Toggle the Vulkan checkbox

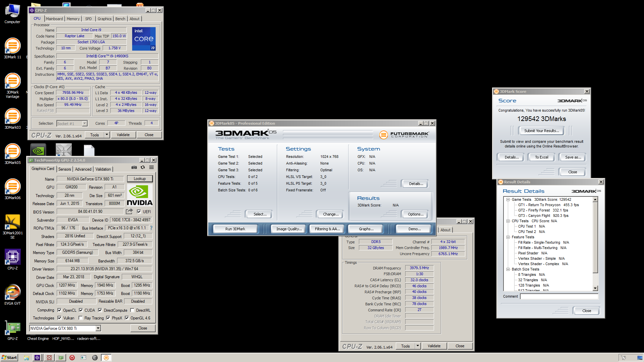point(59,318)
